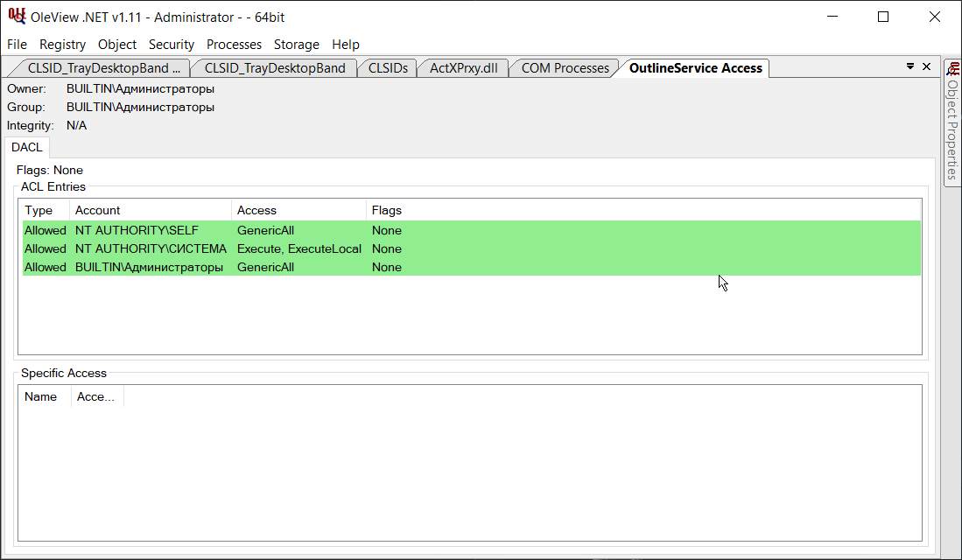Switch to the CLSIDs tab
The image size is (962, 560).
(x=388, y=68)
